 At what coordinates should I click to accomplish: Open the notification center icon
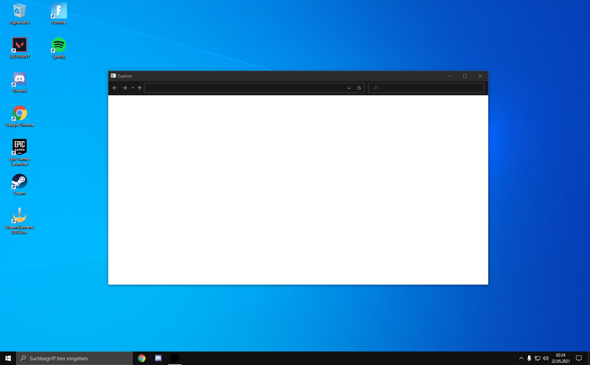[x=579, y=358]
